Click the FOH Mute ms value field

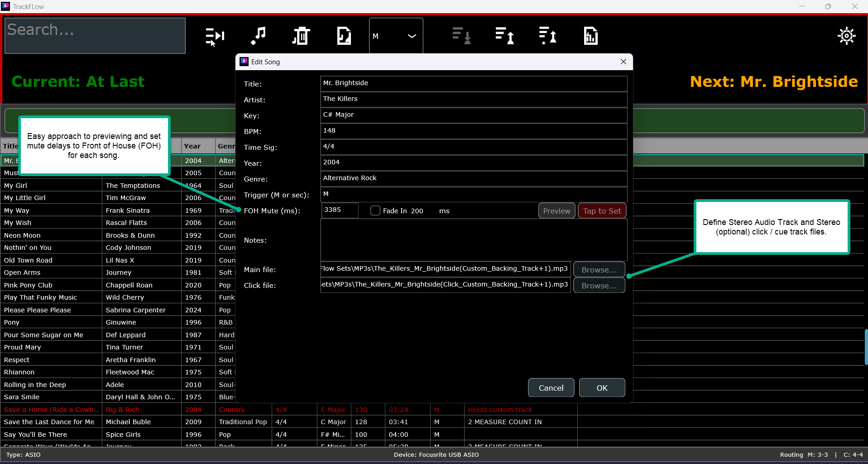tap(340, 210)
